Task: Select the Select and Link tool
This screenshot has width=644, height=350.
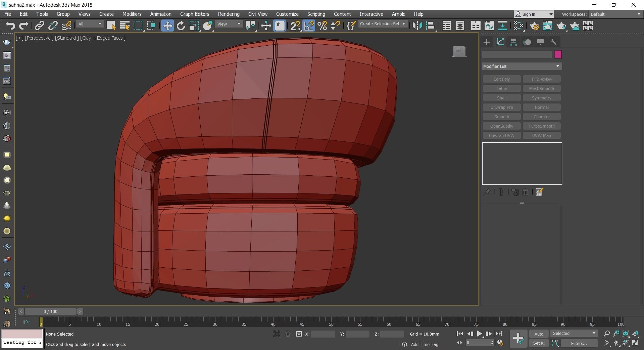Action: pyautogui.click(x=40, y=26)
